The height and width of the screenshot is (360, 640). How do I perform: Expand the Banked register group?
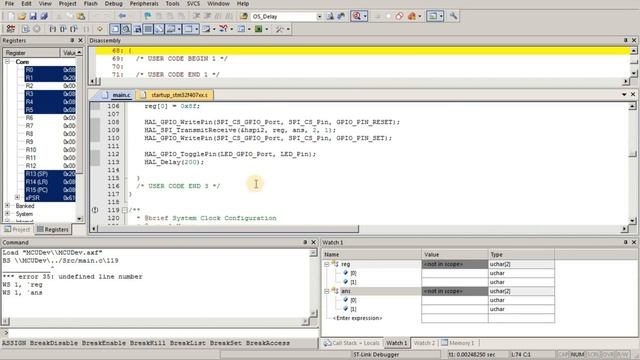click(7, 206)
